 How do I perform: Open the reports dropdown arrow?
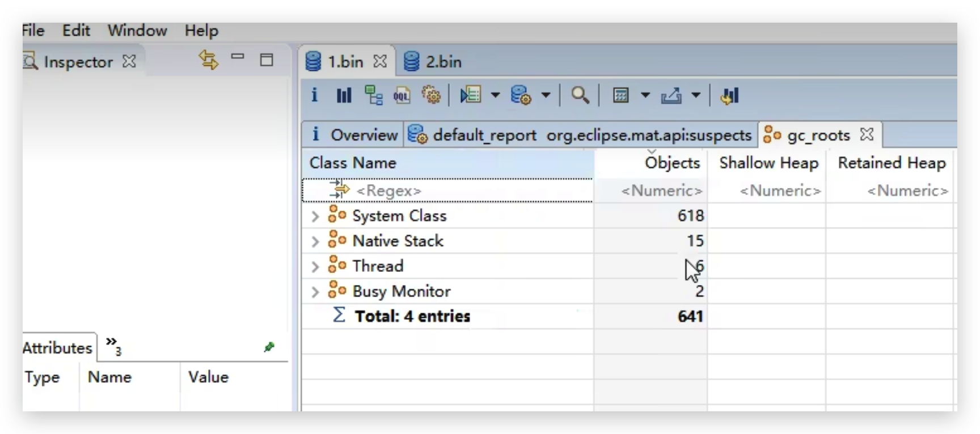point(495,95)
